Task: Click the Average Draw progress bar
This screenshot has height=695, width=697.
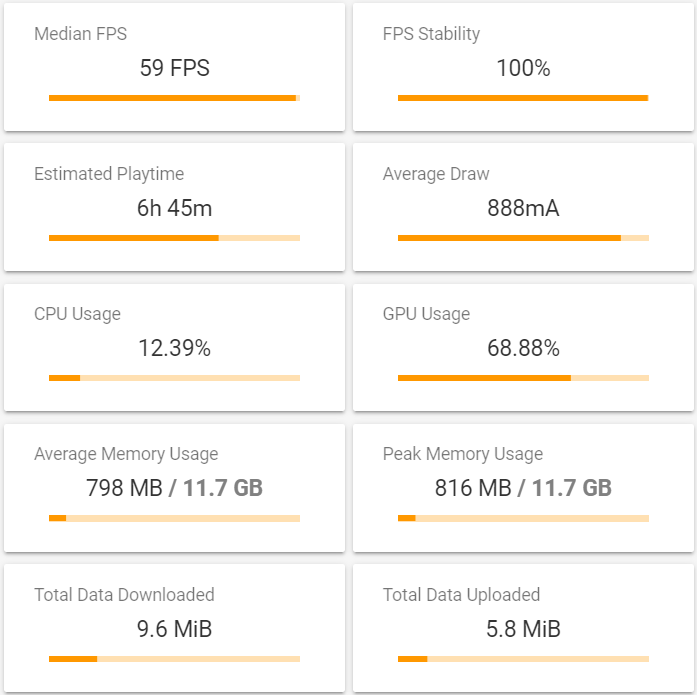Action: point(523,238)
